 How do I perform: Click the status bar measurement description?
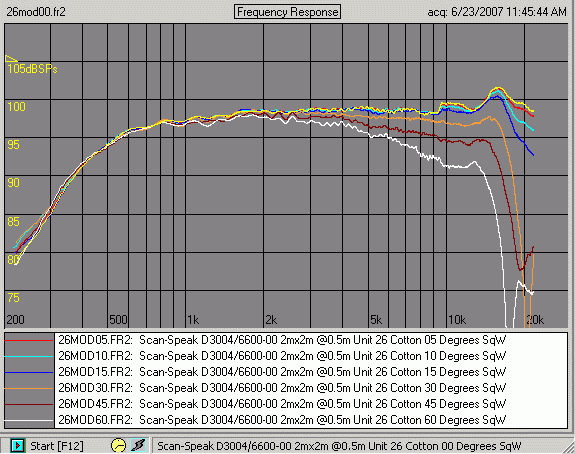tap(339, 446)
